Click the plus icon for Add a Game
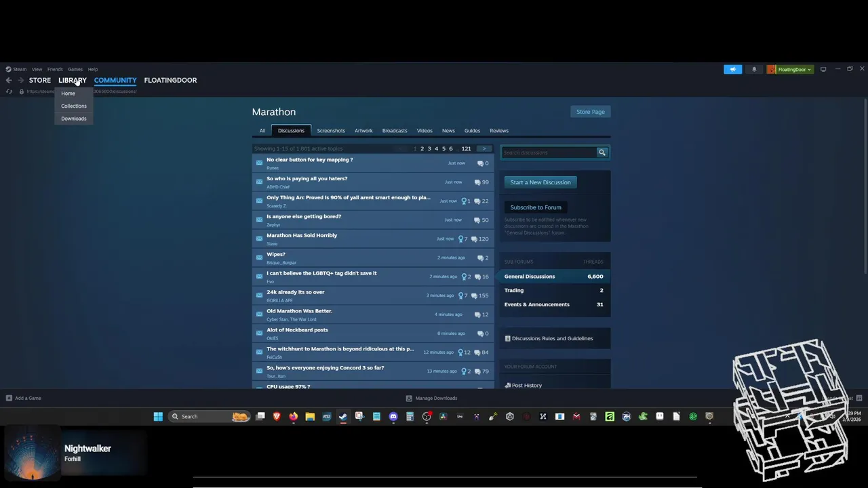Viewport: 868px width, 488px height. (x=9, y=398)
